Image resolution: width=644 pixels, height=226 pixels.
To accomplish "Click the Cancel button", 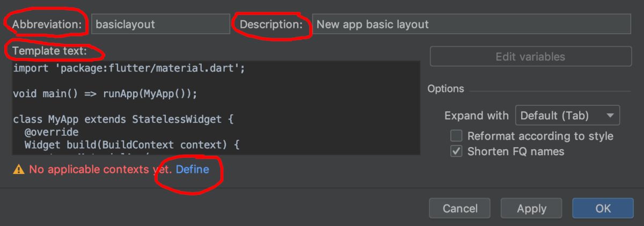I will click(460, 208).
